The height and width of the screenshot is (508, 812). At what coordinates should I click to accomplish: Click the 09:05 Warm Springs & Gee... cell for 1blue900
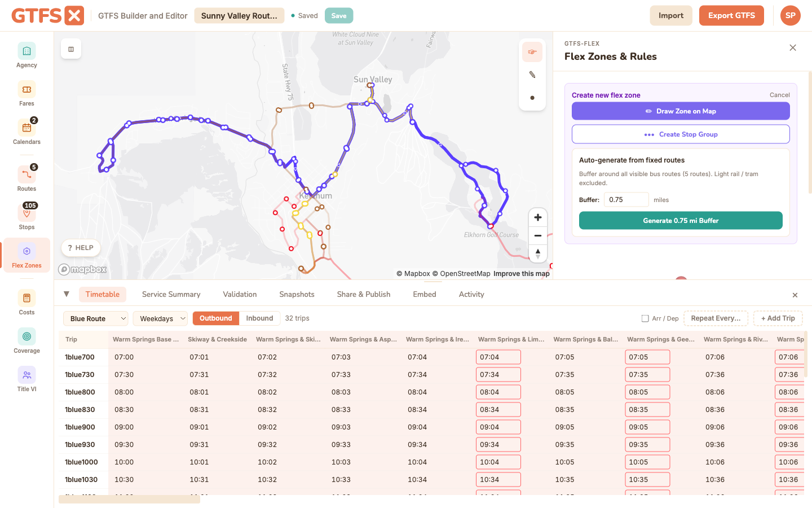(x=647, y=427)
